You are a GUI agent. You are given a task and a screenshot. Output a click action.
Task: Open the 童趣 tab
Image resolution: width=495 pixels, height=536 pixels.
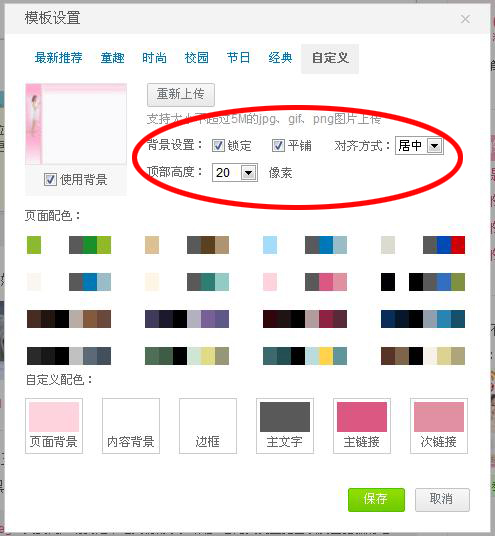pos(112,58)
